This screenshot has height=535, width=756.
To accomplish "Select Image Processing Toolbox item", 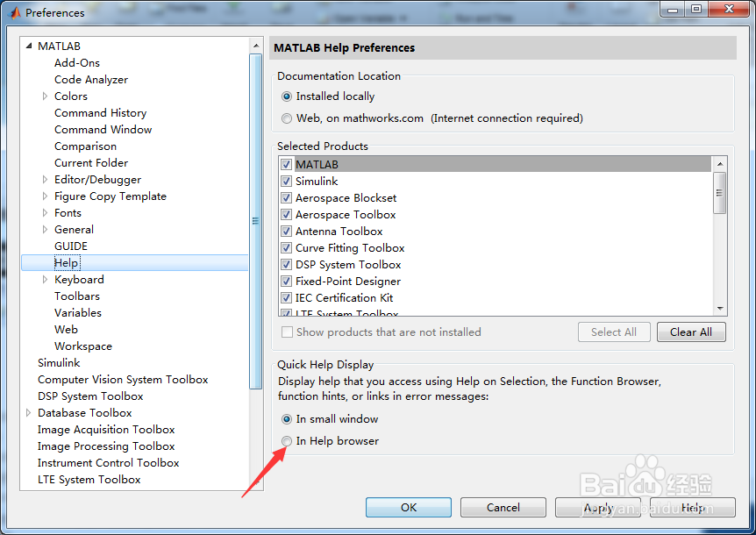I will coord(106,446).
